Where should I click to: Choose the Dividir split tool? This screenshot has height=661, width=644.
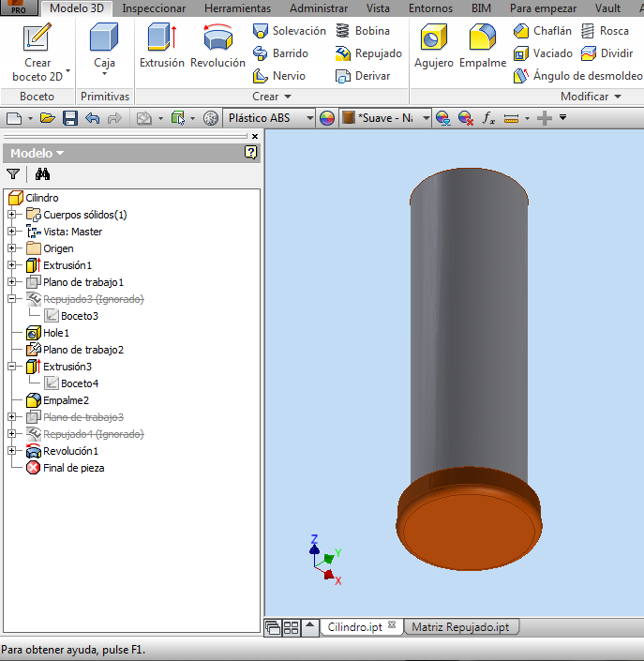pyautogui.click(x=607, y=53)
